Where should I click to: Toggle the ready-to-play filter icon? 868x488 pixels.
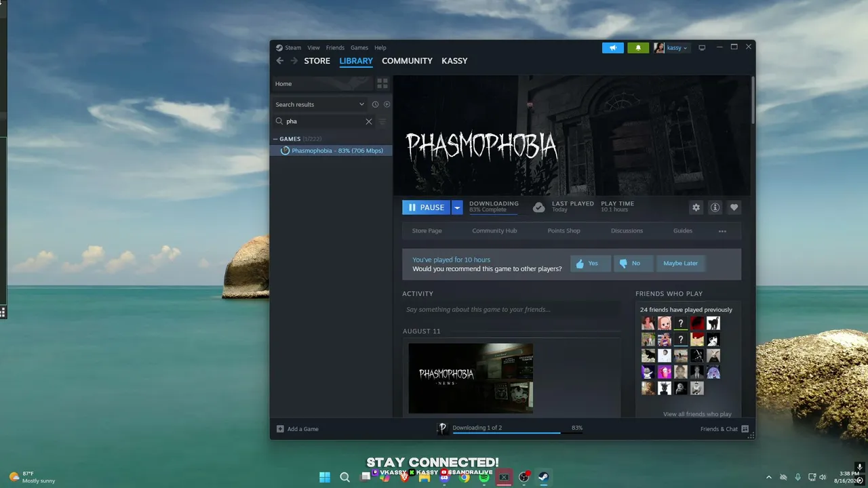[x=387, y=104]
